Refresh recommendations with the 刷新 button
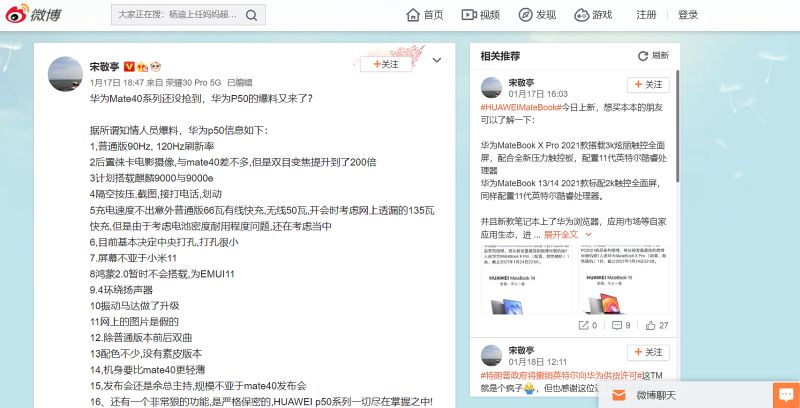The width and height of the screenshot is (800, 408). 654,56
